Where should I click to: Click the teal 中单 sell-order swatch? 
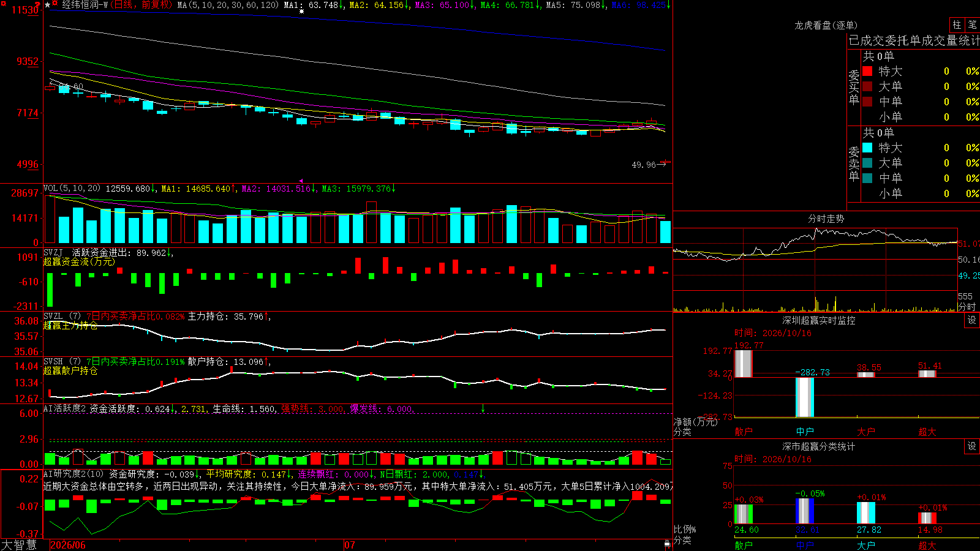click(x=867, y=178)
